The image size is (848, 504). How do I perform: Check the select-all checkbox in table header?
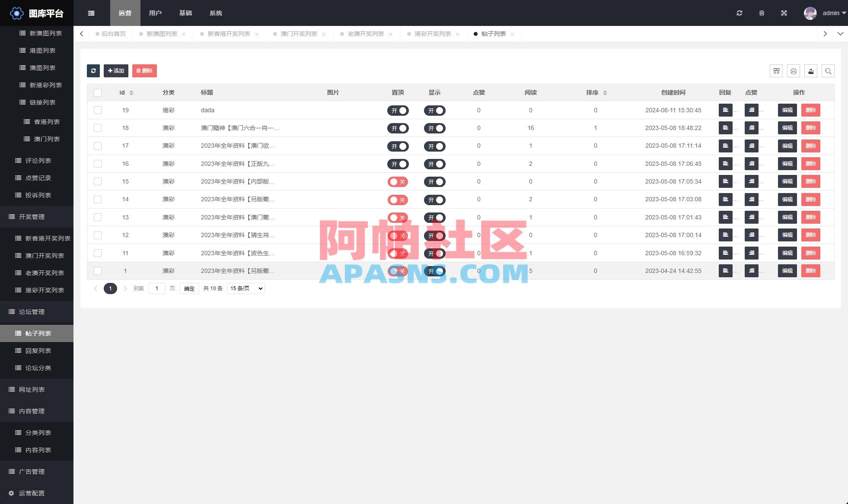[x=98, y=92]
